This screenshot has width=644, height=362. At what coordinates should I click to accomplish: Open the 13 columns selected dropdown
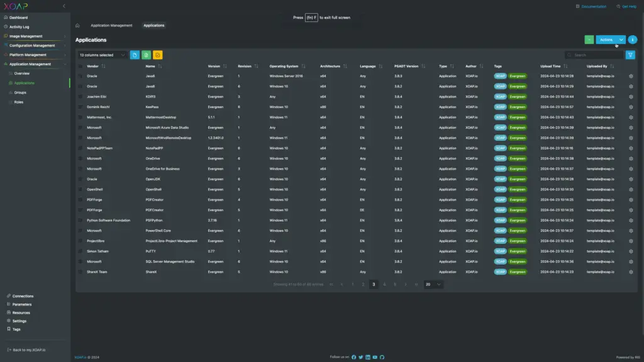[103, 55]
